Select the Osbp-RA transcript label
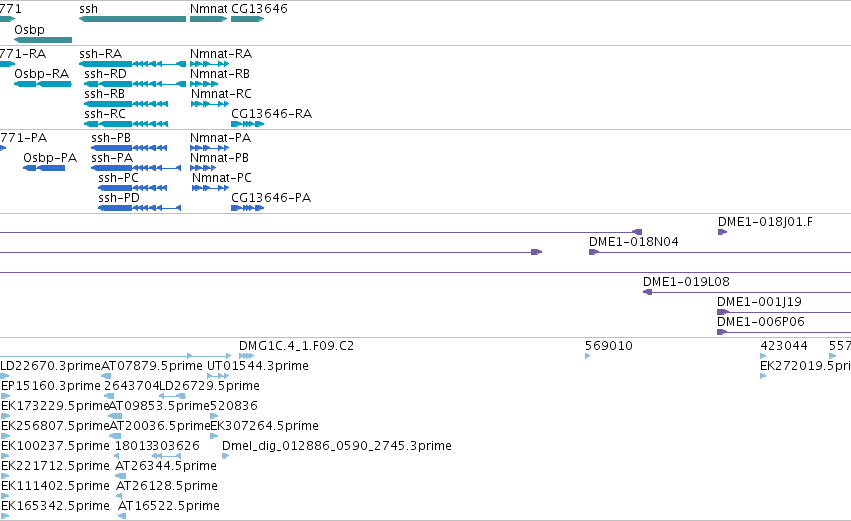Image resolution: width=851 pixels, height=521 pixels. coord(41,74)
